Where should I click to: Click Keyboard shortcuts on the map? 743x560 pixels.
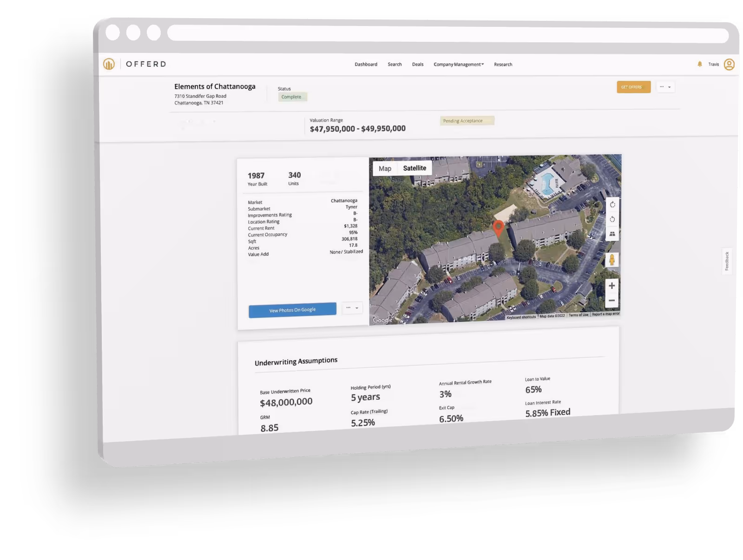click(521, 317)
